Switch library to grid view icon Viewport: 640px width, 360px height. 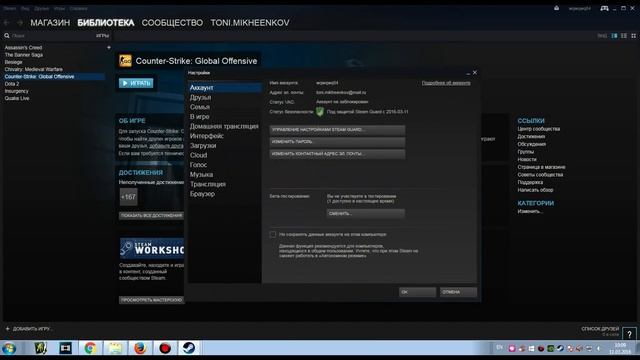pos(633,36)
